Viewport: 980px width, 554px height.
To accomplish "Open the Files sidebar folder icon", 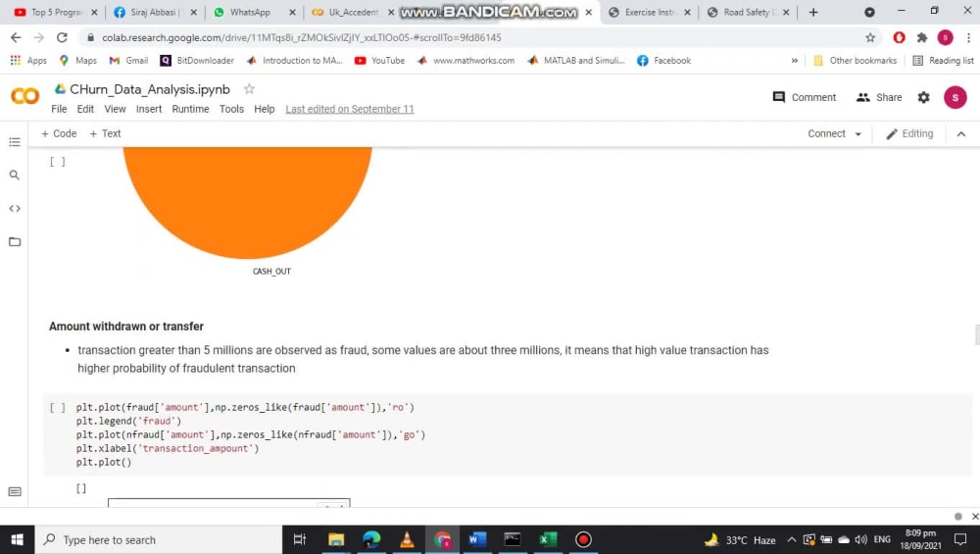I will click(x=15, y=242).
